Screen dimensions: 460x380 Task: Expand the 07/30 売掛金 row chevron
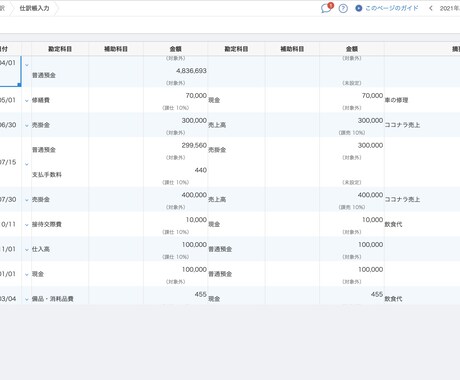[27, 200]
